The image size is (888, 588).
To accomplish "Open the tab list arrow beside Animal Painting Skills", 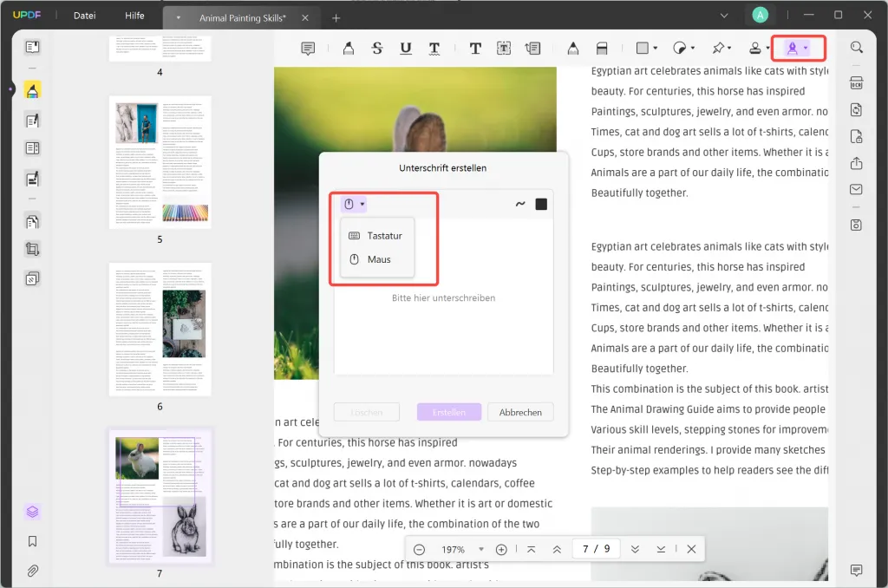I will (179, 17).
